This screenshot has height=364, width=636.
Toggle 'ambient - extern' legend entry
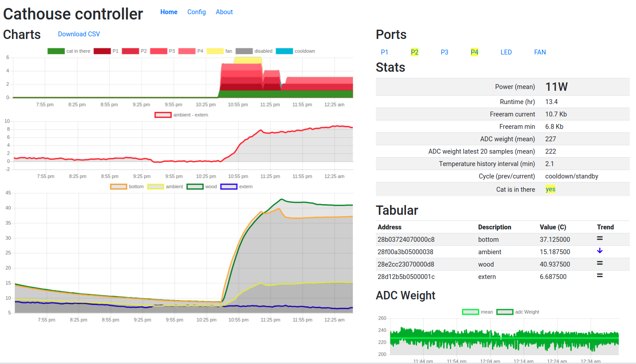181,115
